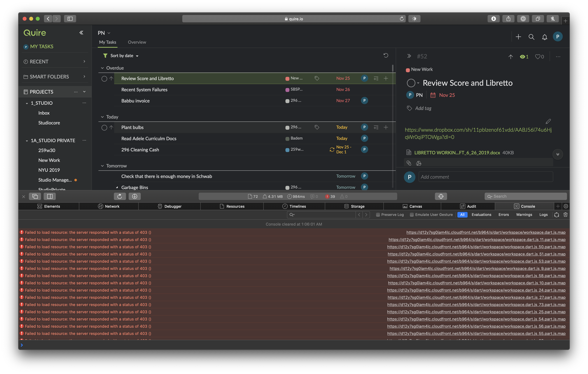
Task: Click the Web Inspector Search field
Action: pyautogui.click(x=526, y=196)
